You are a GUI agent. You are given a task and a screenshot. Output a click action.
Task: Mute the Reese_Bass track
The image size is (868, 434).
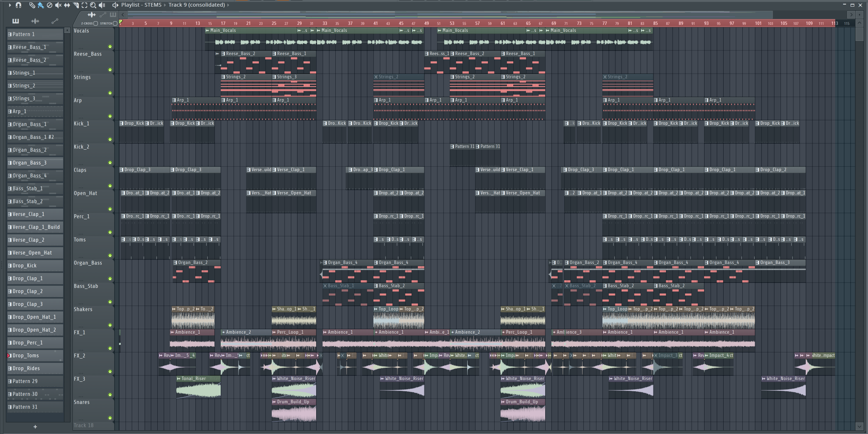click(x=110, y=70)
